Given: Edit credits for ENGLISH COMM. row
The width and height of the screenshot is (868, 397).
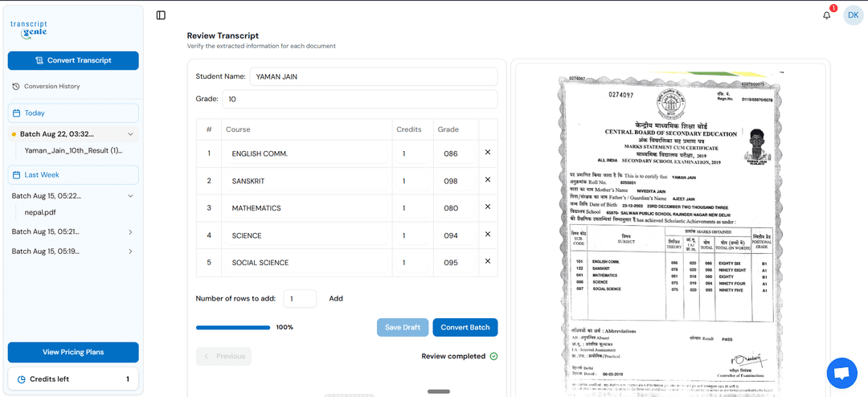Looking at the screenshot, I should (x=413, y=154).
